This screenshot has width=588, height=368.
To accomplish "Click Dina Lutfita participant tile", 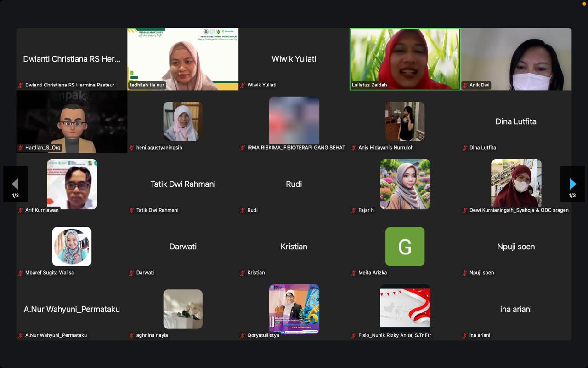I will 516,121.
